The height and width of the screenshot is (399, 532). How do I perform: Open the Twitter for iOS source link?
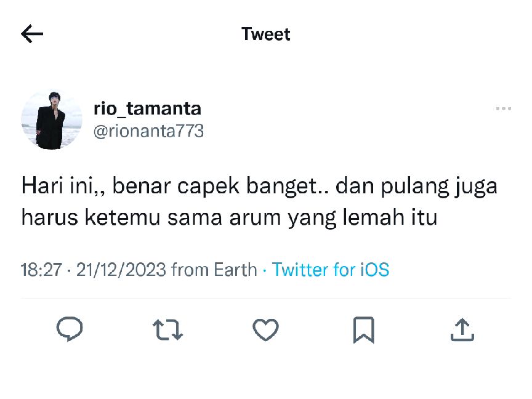331,270
